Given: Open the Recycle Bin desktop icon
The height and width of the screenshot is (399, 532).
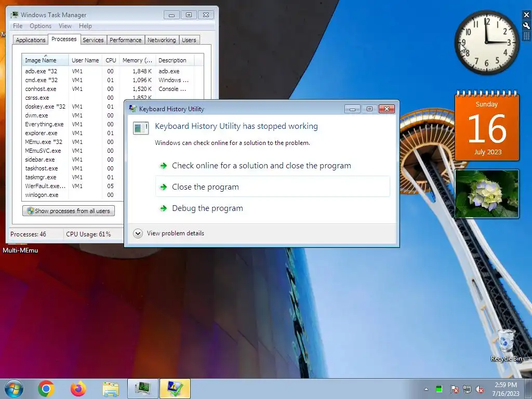Looking at the screenshot, I should [x=506, y=344].
